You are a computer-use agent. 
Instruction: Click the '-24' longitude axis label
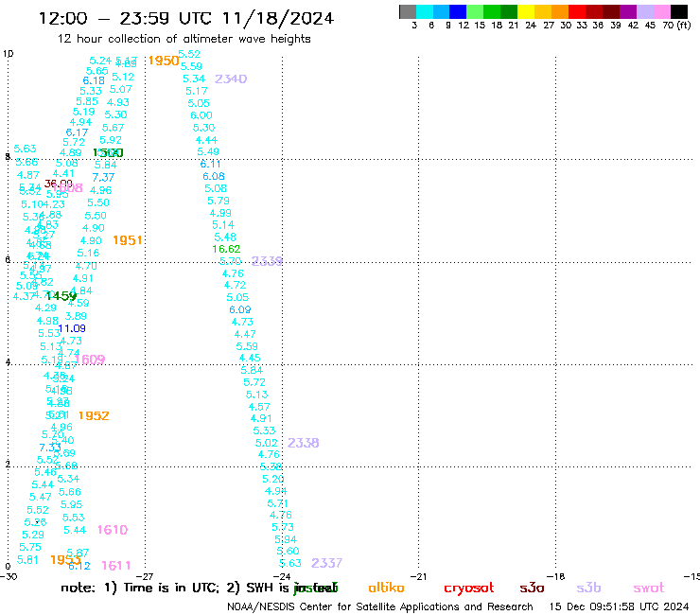coord(282,576)
